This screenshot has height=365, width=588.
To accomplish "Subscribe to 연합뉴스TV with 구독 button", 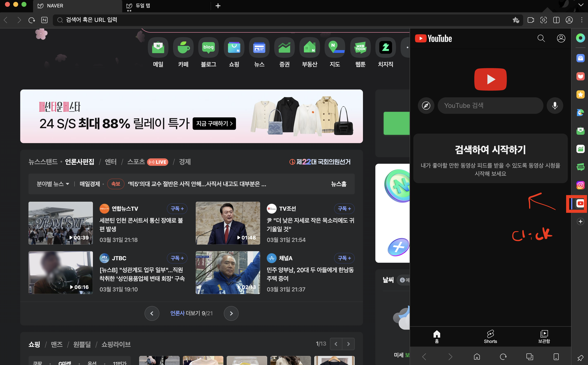I will pos(177,208).
